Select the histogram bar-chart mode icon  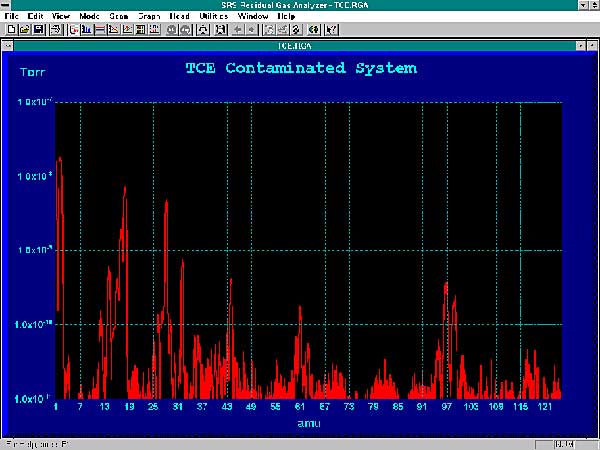86,29
